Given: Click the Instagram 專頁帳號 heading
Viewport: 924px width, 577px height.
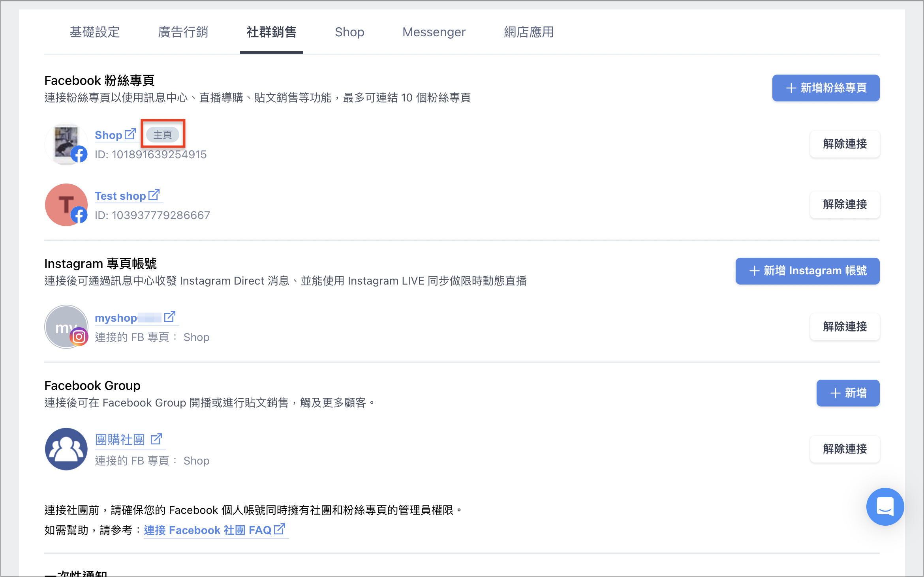Looking at the screenshot, I should [x=100, y=264].
